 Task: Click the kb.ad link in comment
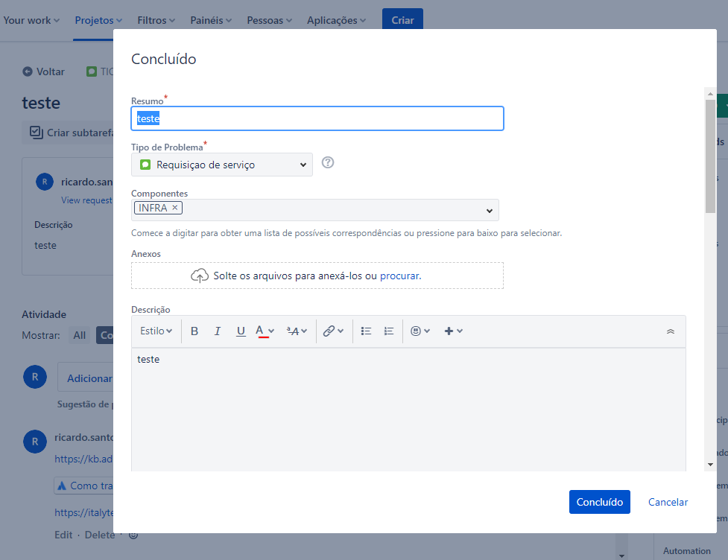(83, 459)
